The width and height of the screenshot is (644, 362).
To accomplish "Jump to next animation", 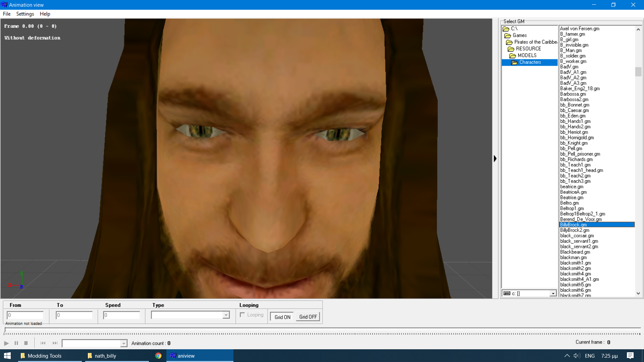I will tap(55, 343).
